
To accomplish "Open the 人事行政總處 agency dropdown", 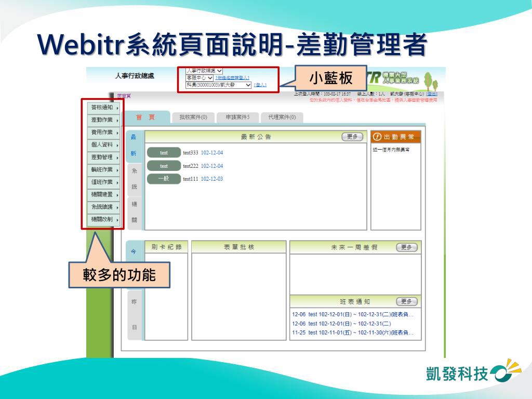I will pos(204,71).
